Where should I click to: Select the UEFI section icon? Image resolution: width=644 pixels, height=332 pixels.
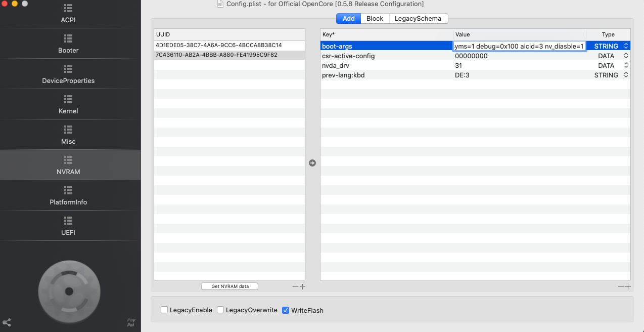(x=68, y=221)
